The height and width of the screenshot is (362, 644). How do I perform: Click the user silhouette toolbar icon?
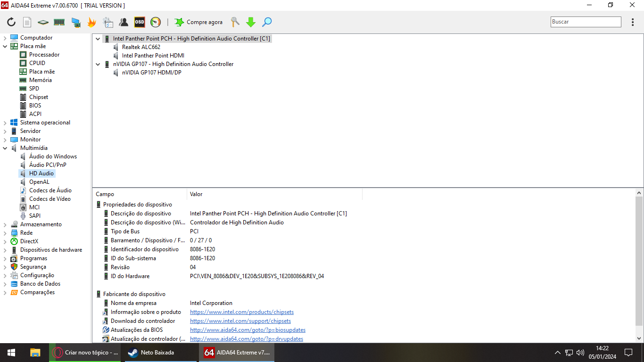click(124, 22)
